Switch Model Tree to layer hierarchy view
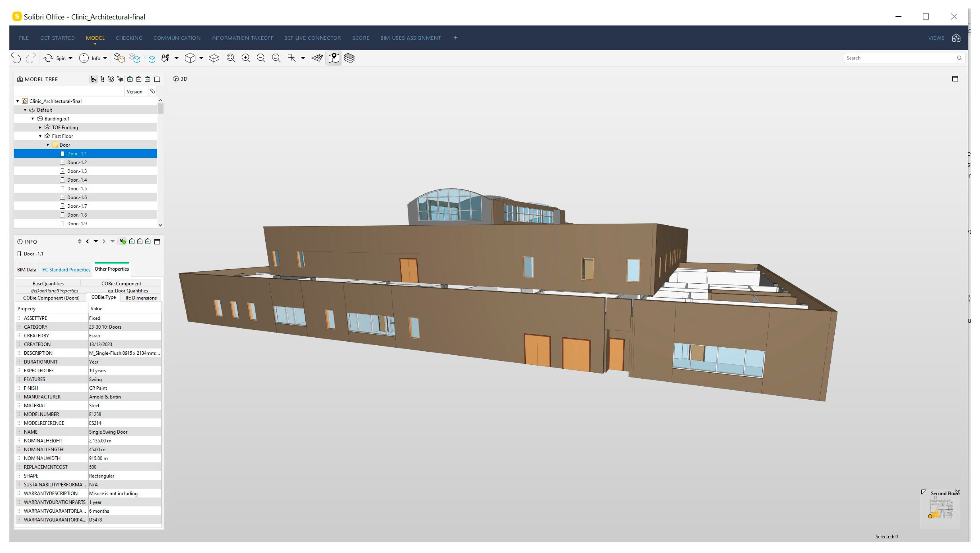Viewport: 980px width, 553px height. point(111,80)
